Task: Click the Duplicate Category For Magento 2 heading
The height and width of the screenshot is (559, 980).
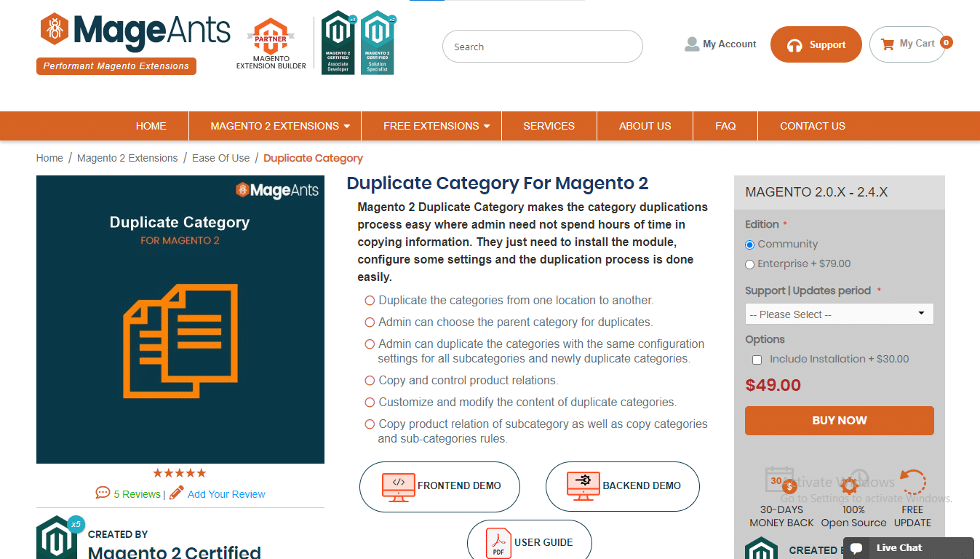Action: [x=498, y=183]
